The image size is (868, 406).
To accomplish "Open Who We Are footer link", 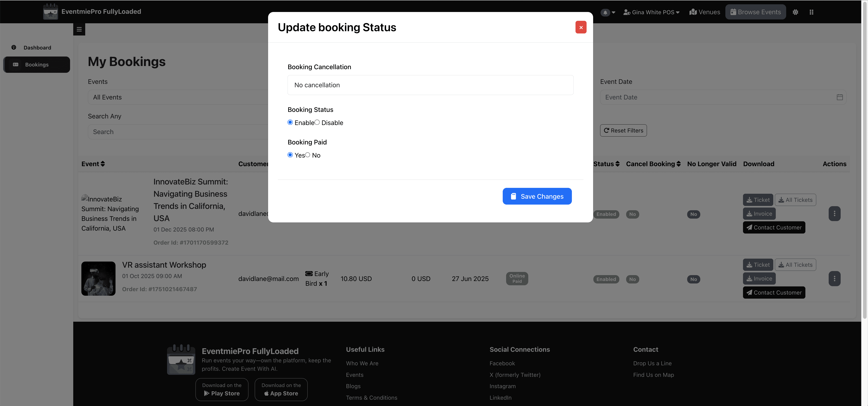I will tap(362, 363).
